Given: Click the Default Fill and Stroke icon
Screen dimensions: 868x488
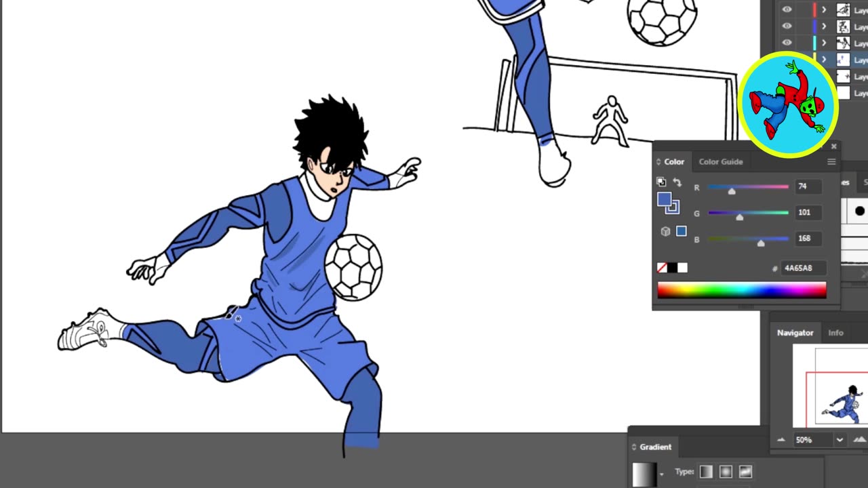Looking at the screenshot, I should click(x=661, y=182).
